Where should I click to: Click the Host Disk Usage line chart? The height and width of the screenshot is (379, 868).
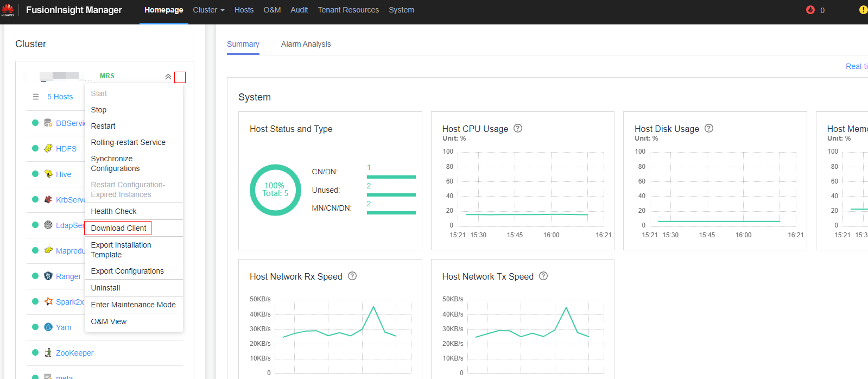click(x=723, y=189)
